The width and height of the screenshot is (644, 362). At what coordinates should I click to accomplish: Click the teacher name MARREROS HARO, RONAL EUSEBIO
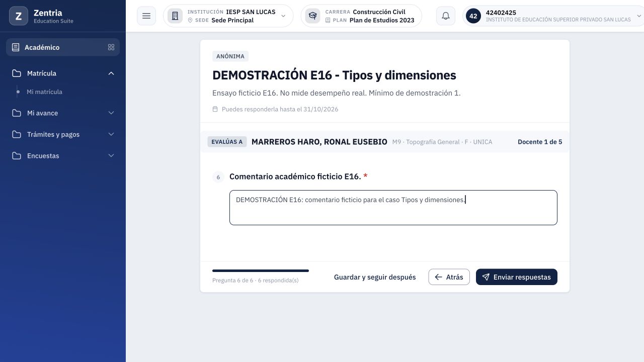pyautogui.click(x=319, y=142)
